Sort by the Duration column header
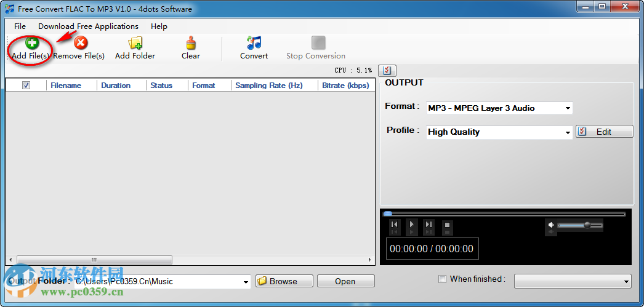This screenshot has width=644, height=307. (121, 86)
